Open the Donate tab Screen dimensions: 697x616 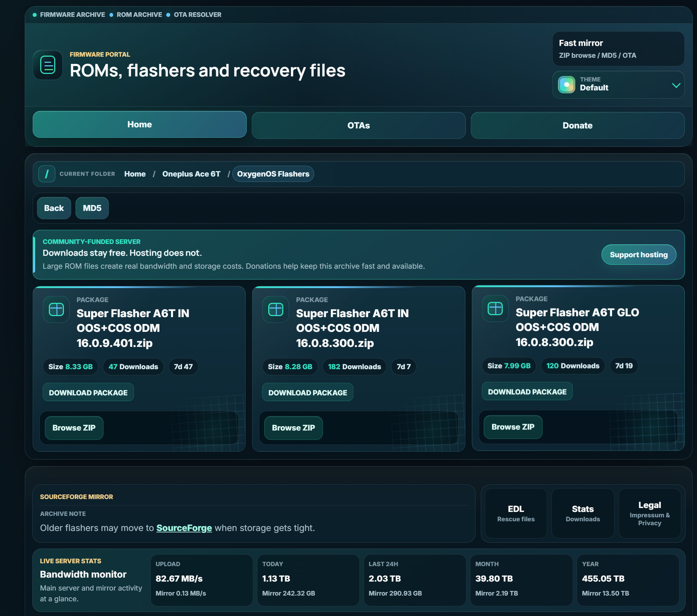pos(578,126)
